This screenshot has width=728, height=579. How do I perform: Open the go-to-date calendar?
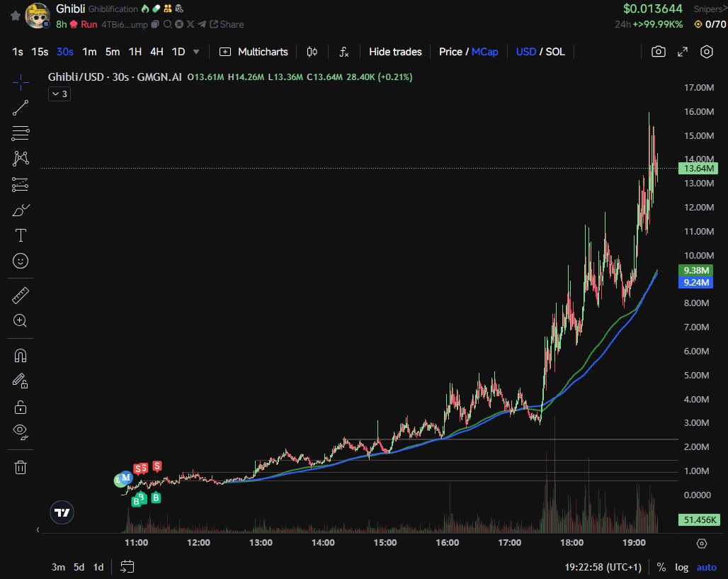coord(127,566)
